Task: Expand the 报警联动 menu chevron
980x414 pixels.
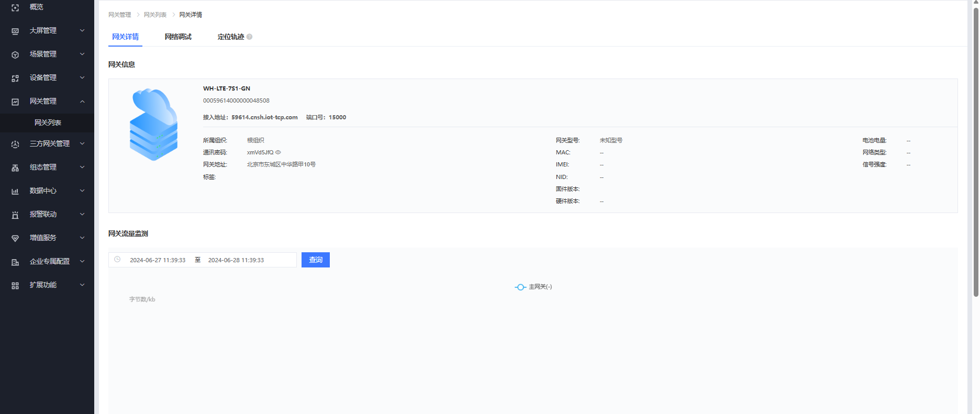Action: click(82, 214)
